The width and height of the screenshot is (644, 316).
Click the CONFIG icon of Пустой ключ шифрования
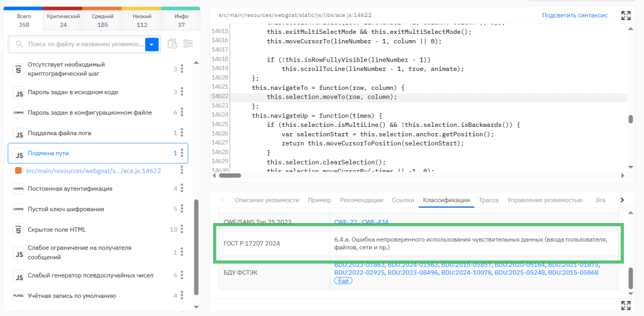click(x=18, y=209)
